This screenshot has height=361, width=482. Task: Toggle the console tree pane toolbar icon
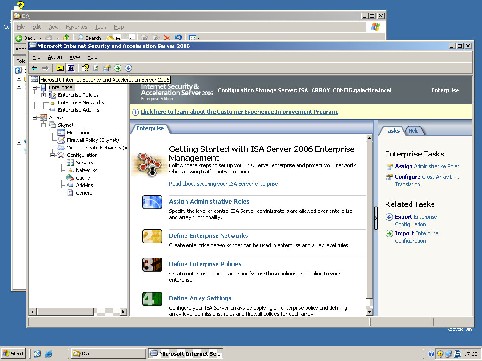71,68
